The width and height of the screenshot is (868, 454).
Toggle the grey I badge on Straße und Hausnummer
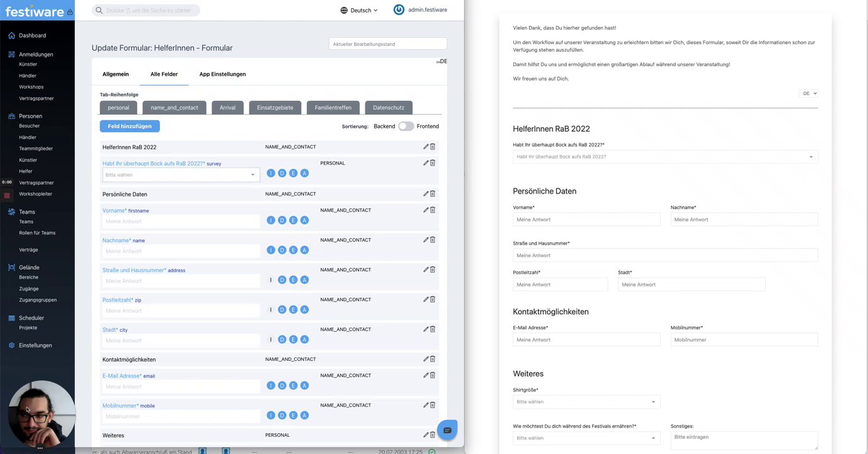271,280
